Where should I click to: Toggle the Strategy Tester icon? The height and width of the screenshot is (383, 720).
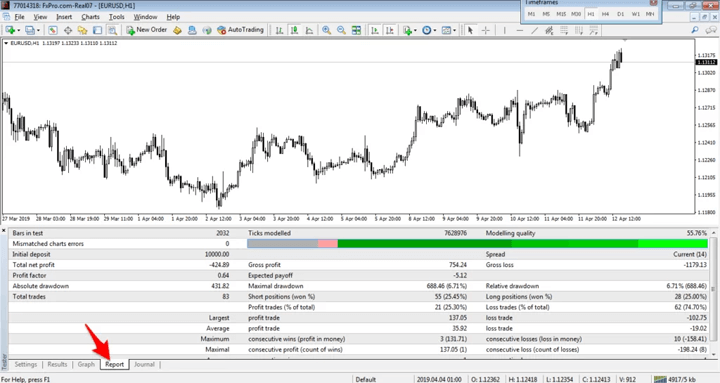click(x=112, y=30)
